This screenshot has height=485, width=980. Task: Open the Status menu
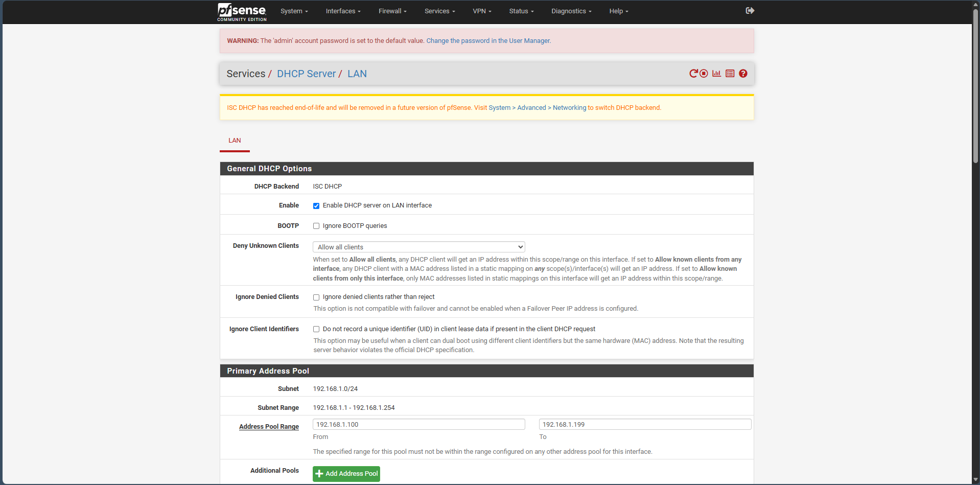pyautogui.click(x=521, y=11)
